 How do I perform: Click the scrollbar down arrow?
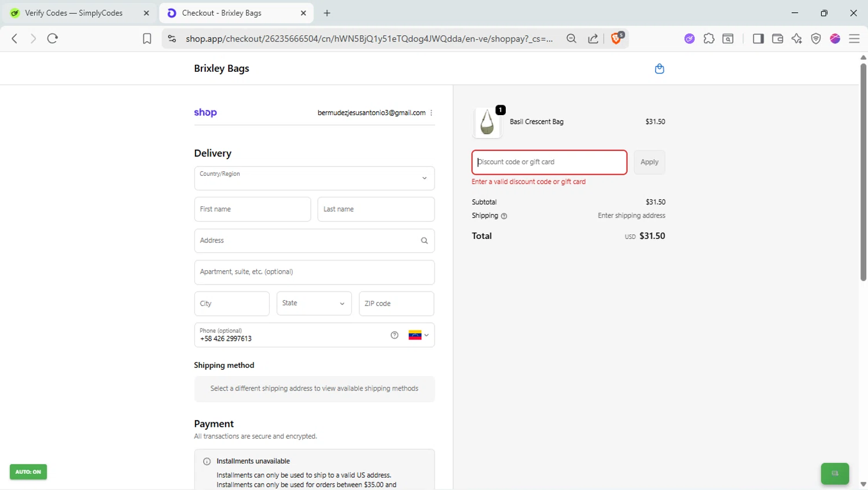(863, 484)
